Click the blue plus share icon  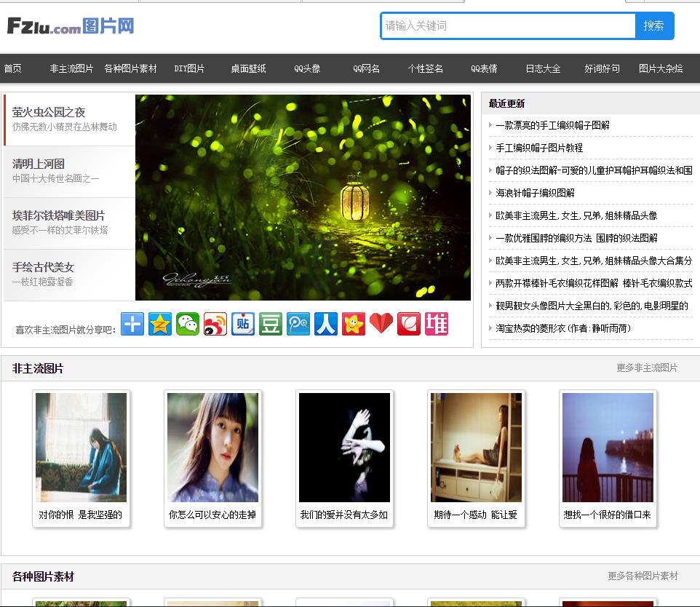click(x=132, y=324)
